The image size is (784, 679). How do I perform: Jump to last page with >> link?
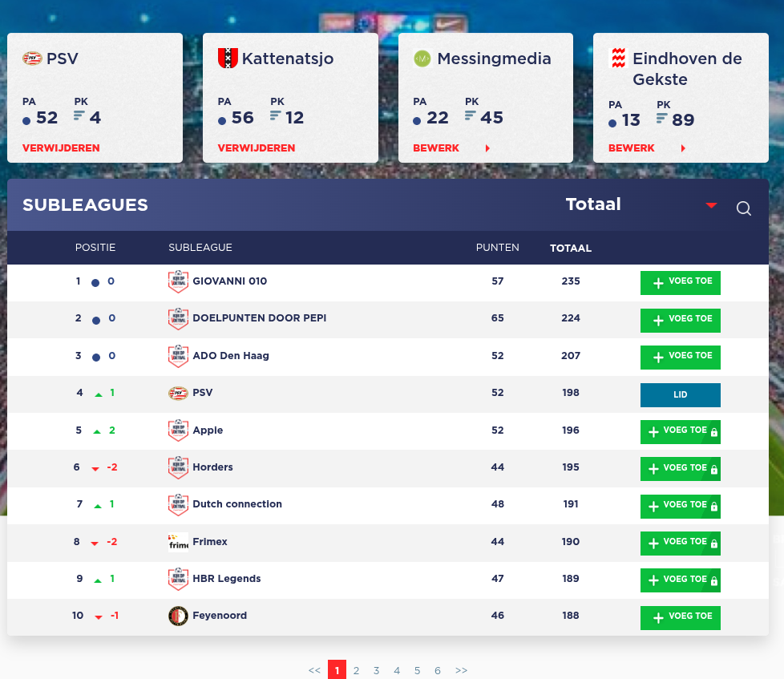click(461, 670)
